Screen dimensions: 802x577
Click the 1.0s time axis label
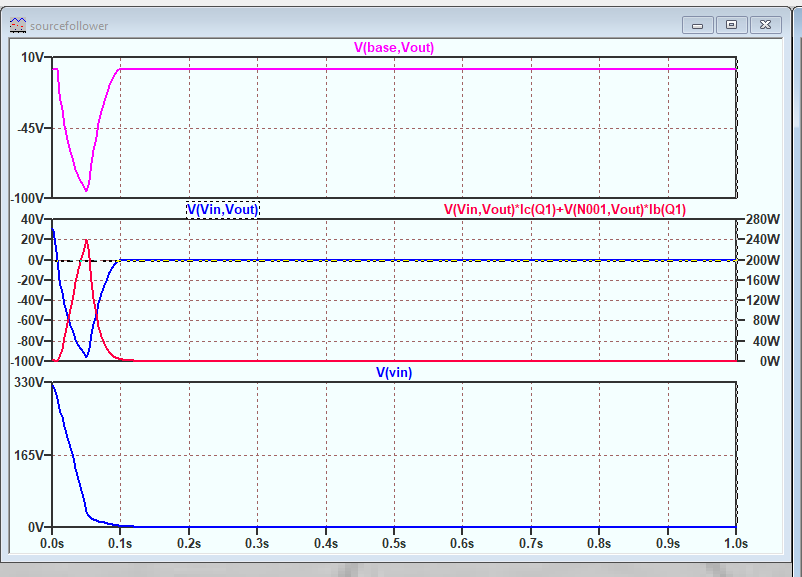736,544
